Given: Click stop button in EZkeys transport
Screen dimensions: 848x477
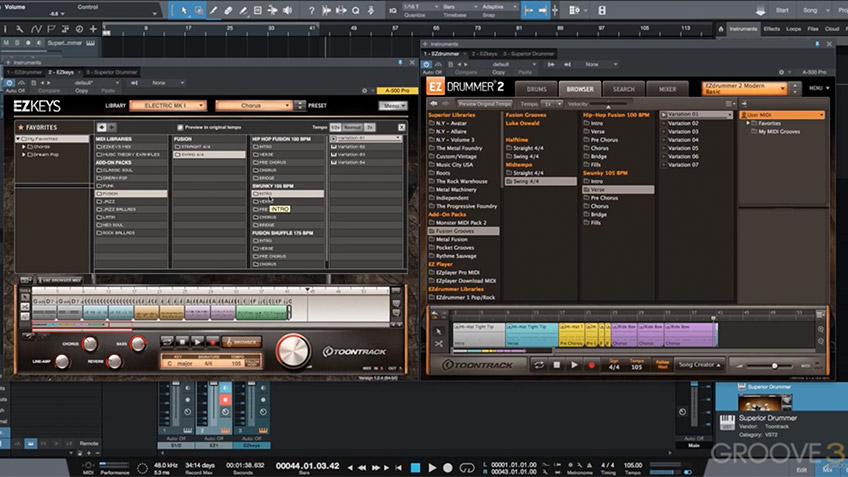Looking at the screenshot, I should [183, 342].
